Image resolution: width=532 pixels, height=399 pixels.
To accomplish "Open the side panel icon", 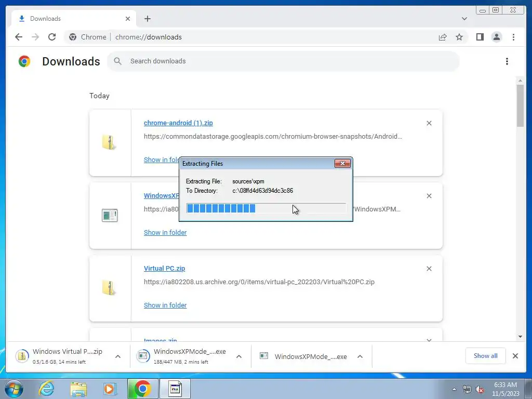I will point(480,37).
